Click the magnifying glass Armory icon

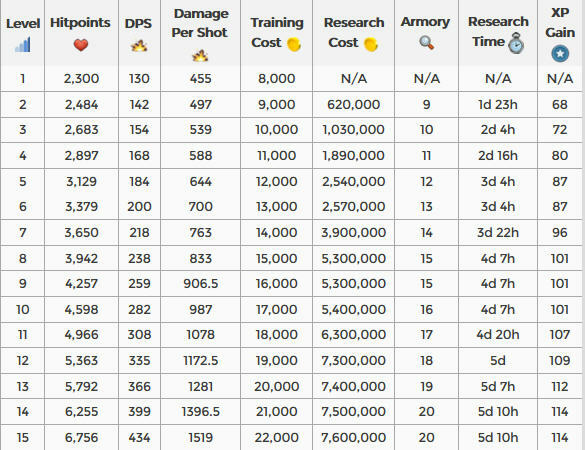pos(426,43)
